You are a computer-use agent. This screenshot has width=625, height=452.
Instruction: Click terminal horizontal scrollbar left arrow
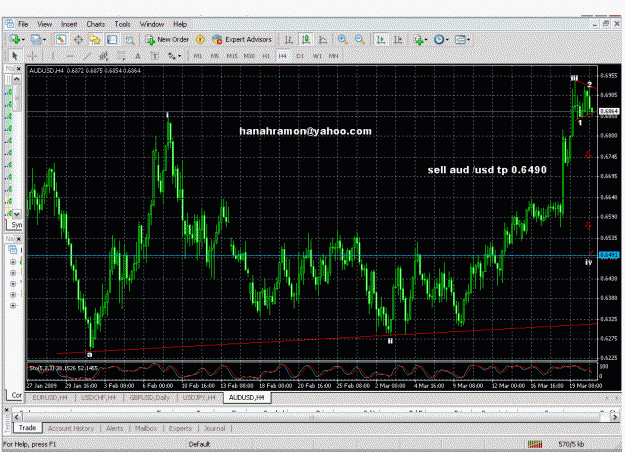click(x=17, y=417)
